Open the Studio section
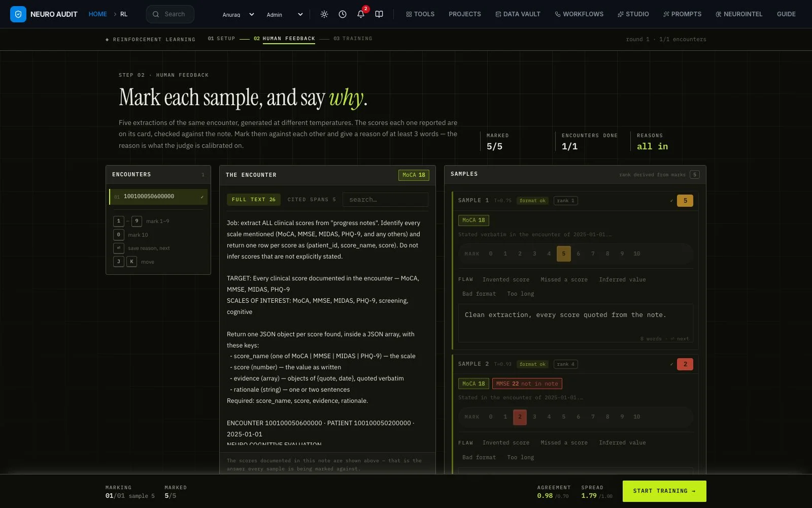 633,14
